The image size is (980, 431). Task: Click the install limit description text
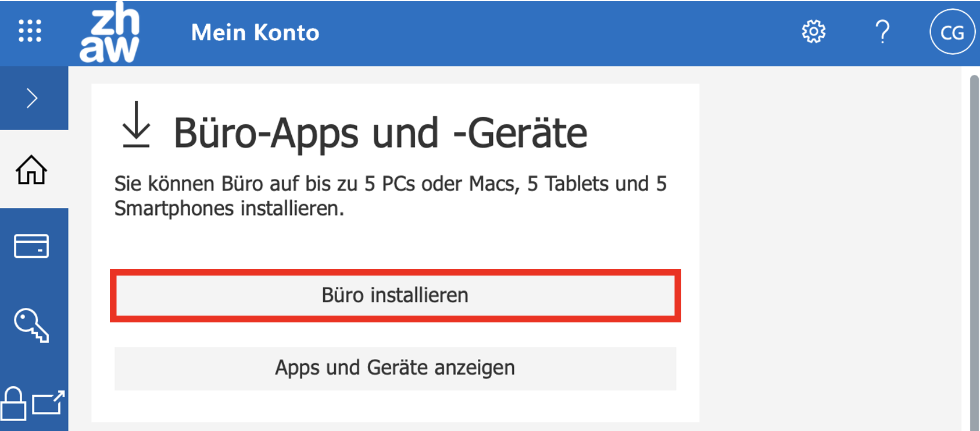[391, 196]
